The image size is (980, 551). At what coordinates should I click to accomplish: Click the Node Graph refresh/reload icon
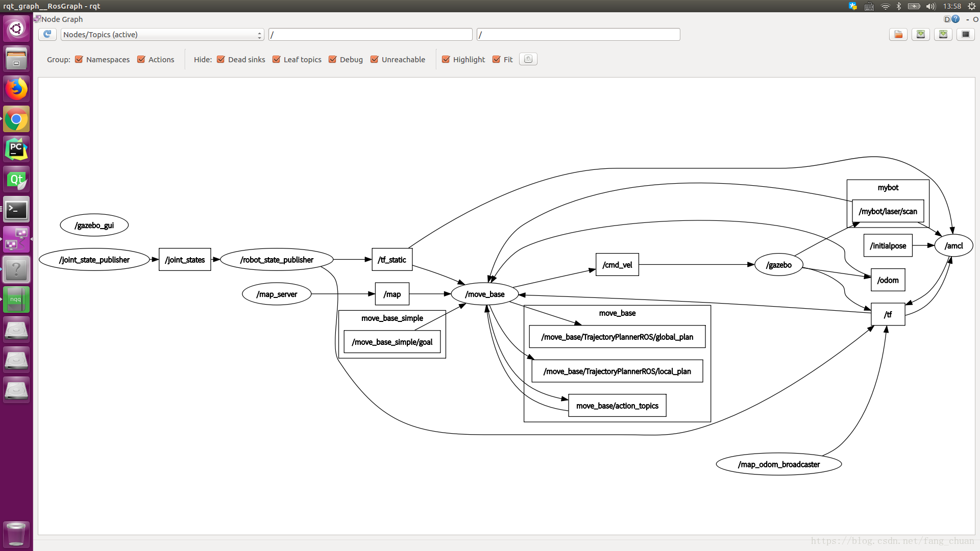pos(47,34)
